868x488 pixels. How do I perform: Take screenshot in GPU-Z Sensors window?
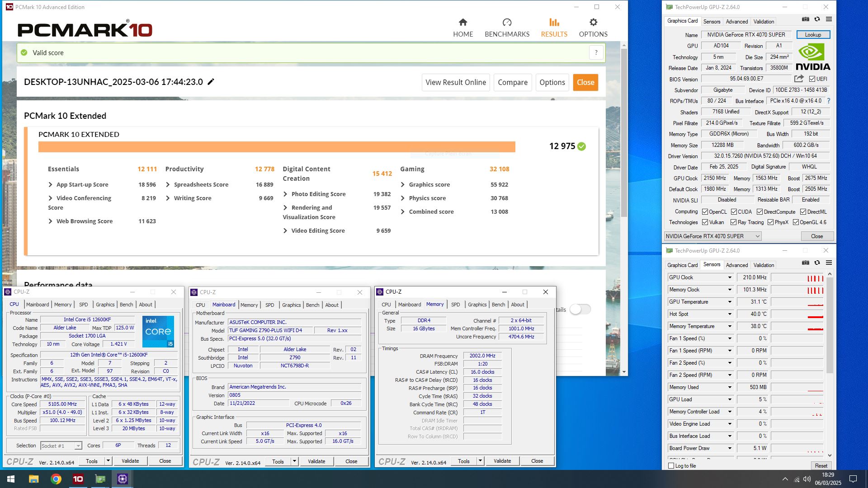tap(806, 263)
